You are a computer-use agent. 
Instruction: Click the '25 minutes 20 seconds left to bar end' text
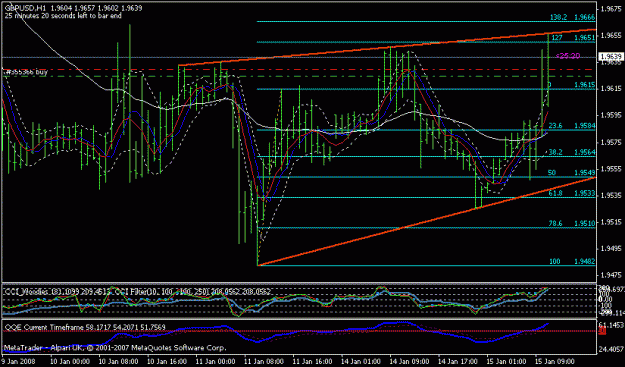pos(63,16)
